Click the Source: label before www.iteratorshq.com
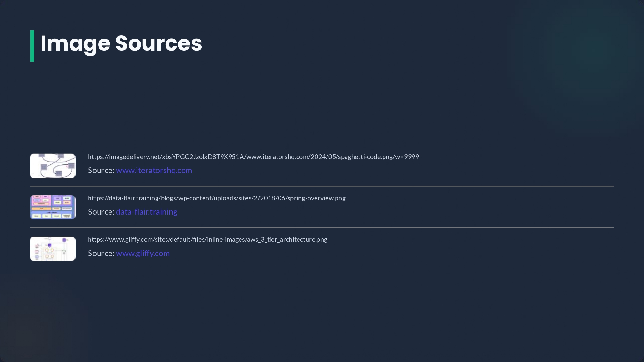The image size is (644, 362). pyautogui.click(x=101, y=170)
